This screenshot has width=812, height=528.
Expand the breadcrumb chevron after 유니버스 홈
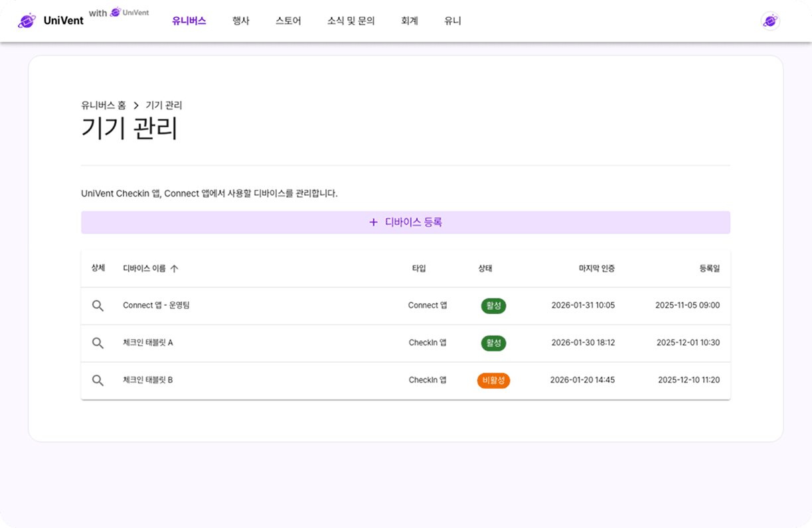137,105
